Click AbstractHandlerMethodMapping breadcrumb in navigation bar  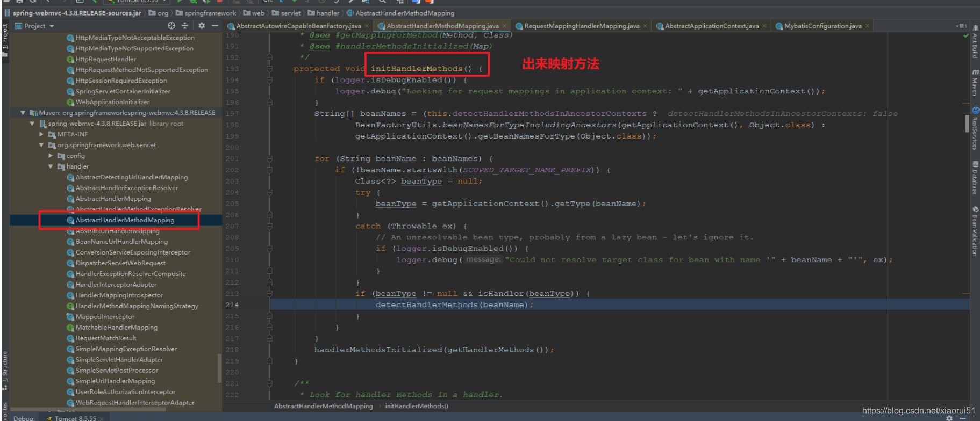(x=400, y=13)
